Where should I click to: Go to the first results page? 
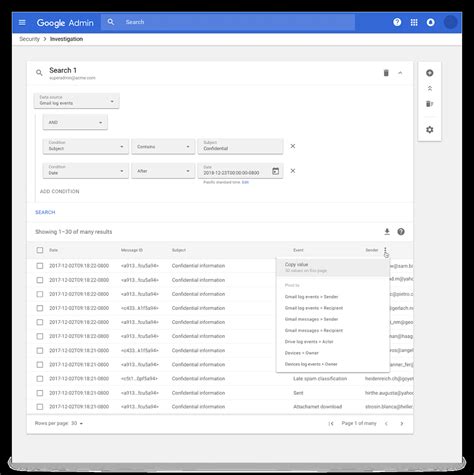(331, 423)
